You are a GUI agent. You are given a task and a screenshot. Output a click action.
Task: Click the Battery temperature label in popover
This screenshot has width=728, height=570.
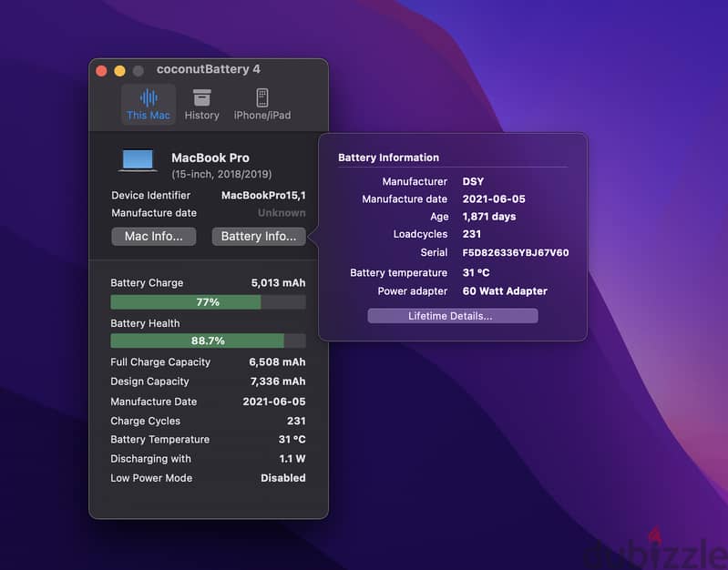point(398,273)
